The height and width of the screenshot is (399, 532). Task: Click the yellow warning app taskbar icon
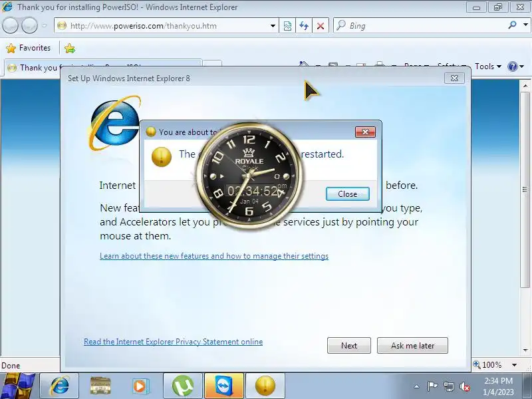click(265, 386)
